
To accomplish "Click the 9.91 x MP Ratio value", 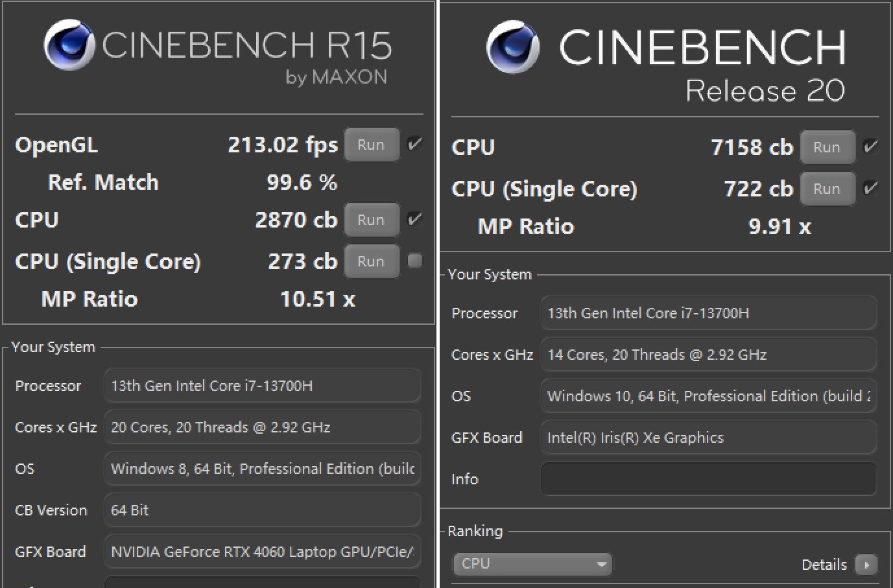I will (780, 227).
